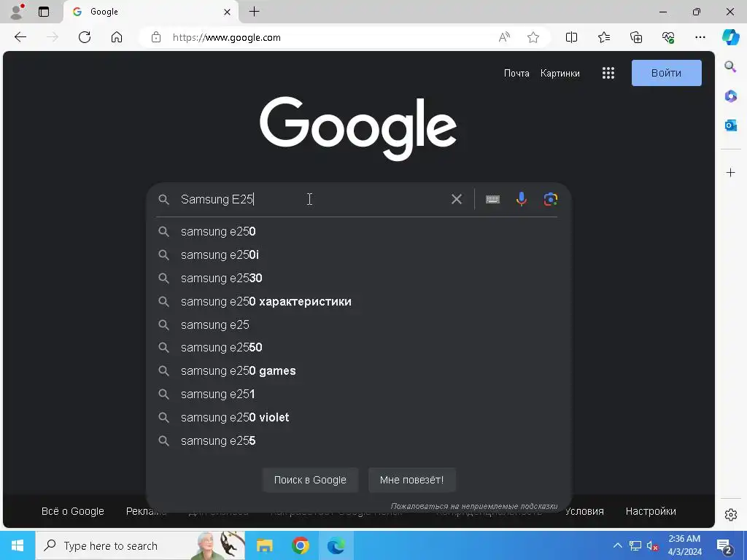Close the Google tab
The image size is (747, 560).
(x=228, y=12)
